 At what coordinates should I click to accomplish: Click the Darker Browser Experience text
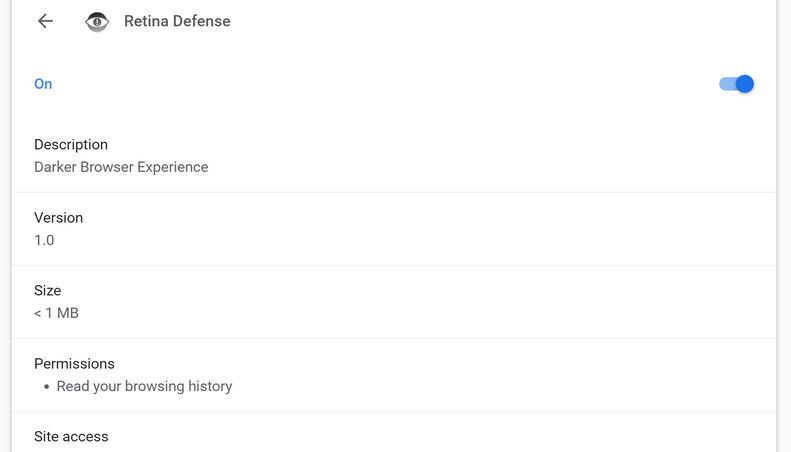click(x=121, y=167)
